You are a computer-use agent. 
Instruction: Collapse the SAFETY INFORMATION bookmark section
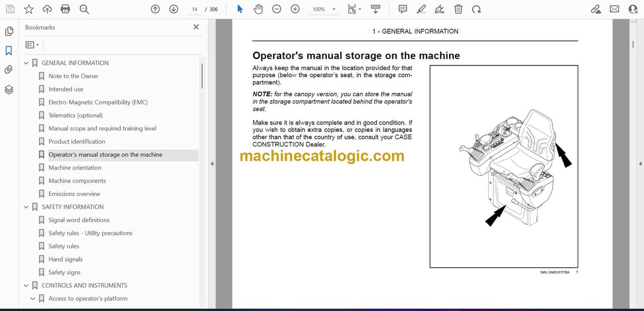click(x=26, y=207)
